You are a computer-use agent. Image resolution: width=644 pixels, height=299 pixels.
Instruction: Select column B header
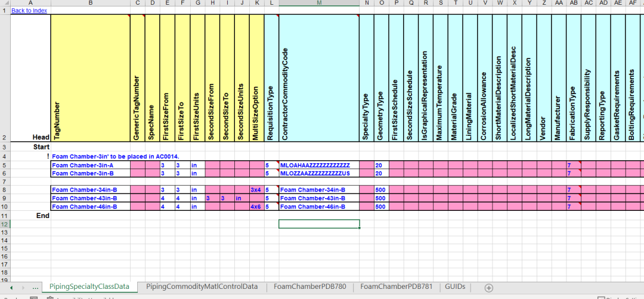click(x=91, y=3)
